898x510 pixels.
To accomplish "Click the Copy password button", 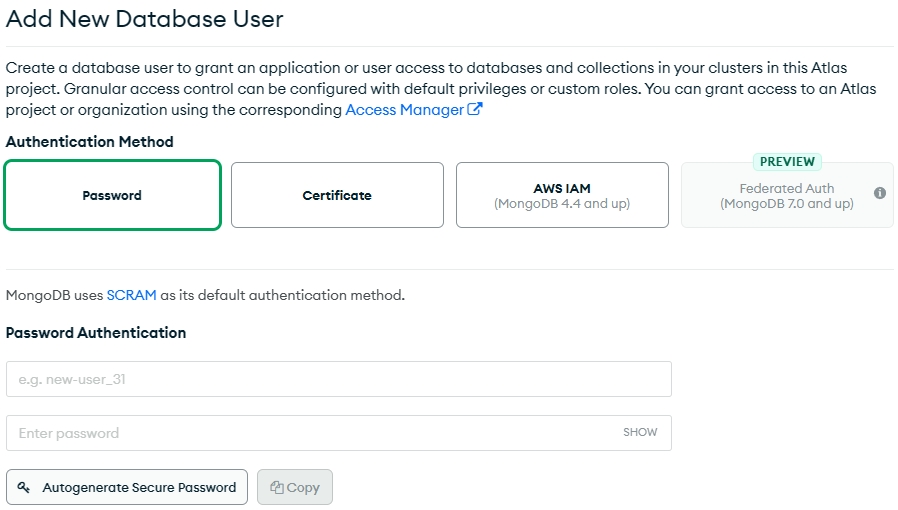I will (x=295, y=487).
